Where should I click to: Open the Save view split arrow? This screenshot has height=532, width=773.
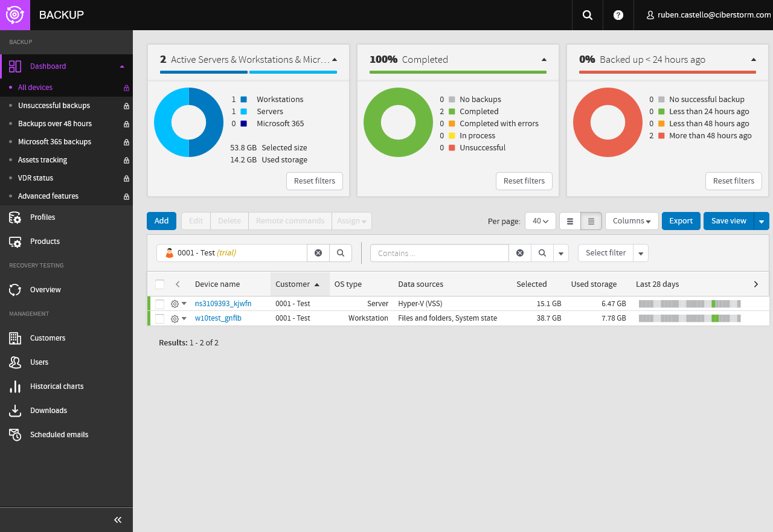[x=762, y=221]
